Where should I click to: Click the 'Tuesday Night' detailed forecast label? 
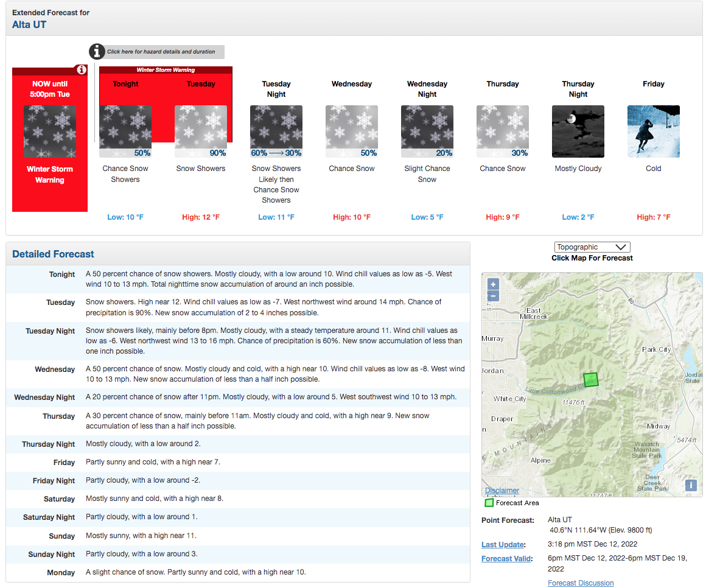coord(51,331)
